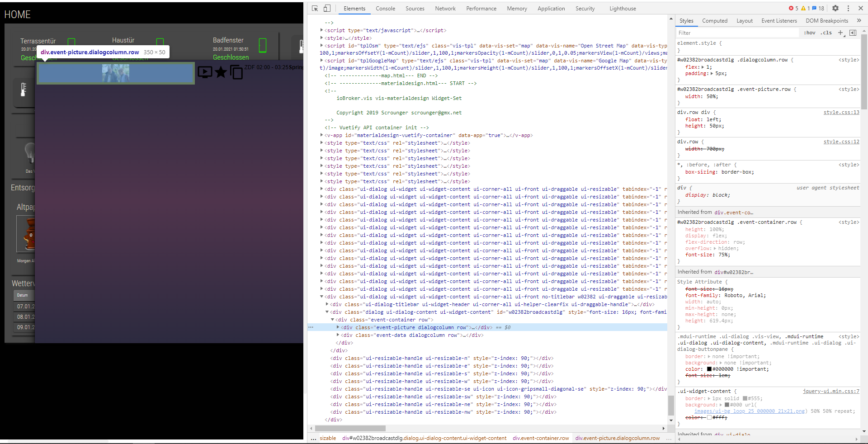Expand the event-picture dialogcolumn row node
868x444 pixels.
click(x=338, y=327)
